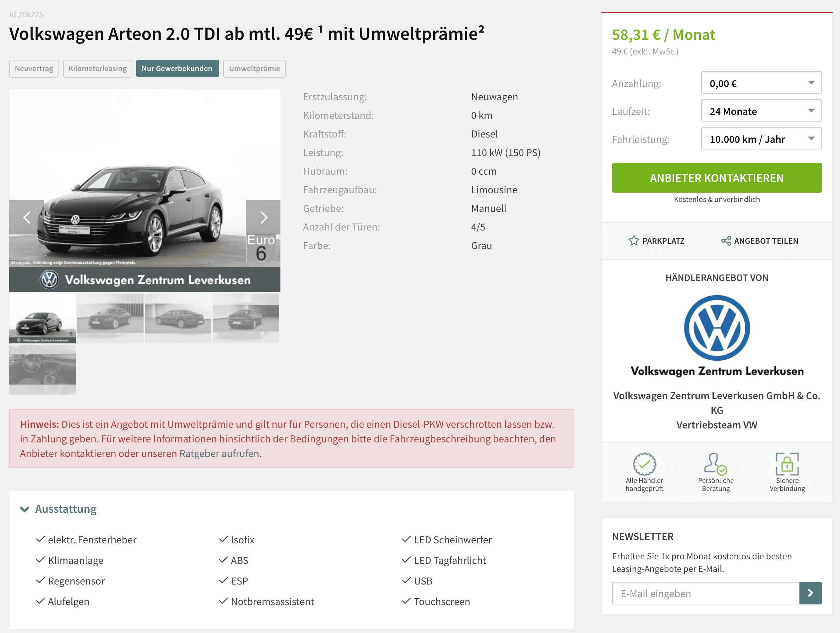
Task: Open the Fahrleistung 10.000 km dropdown
Action: coord(761,138)
